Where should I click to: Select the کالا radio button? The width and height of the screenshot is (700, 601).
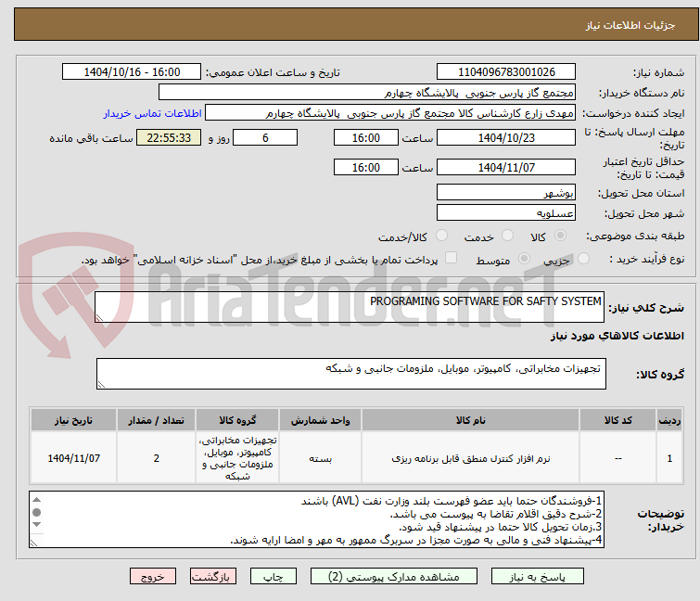pyautogui.click(x=560, y=236)
